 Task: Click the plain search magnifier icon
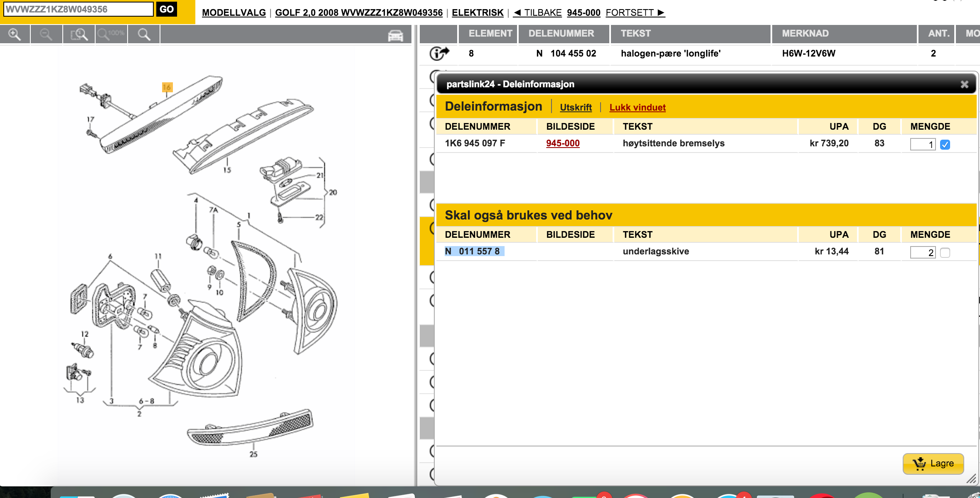point(144,35)
